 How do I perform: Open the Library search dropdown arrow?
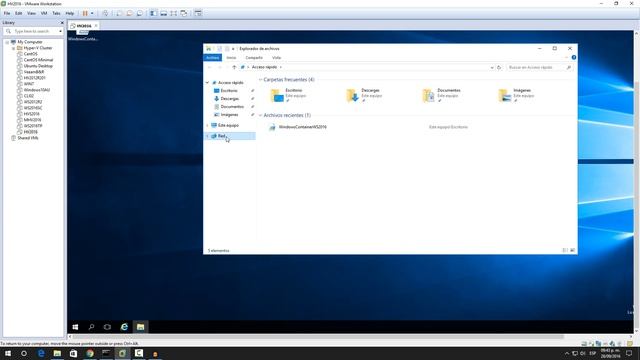tap(60, 31)
